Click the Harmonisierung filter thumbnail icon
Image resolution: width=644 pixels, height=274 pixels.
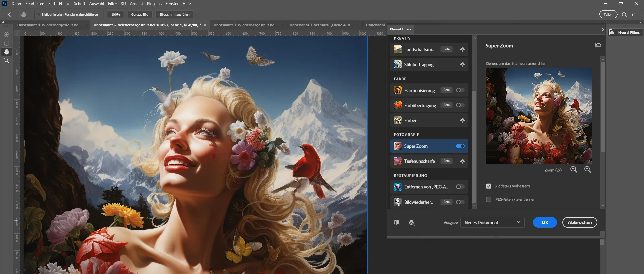(398, 90)
